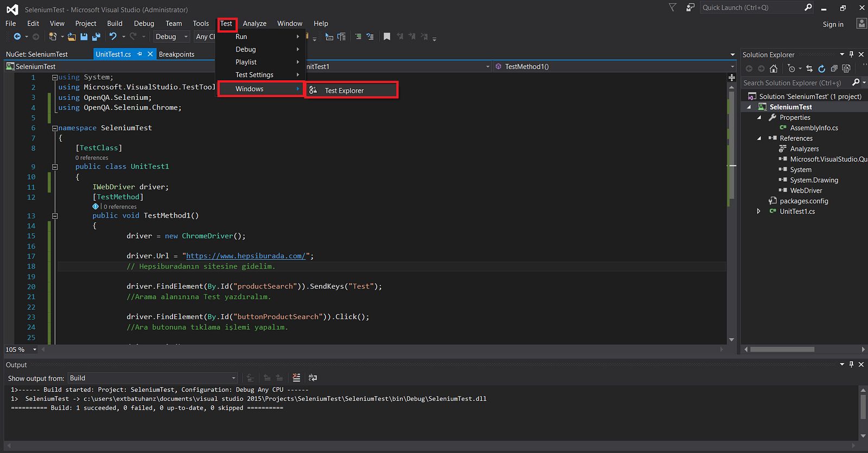The height and width of the screenshot is (453, 868).
Task: Open Test Settings submenu
Action: point(261,74)
